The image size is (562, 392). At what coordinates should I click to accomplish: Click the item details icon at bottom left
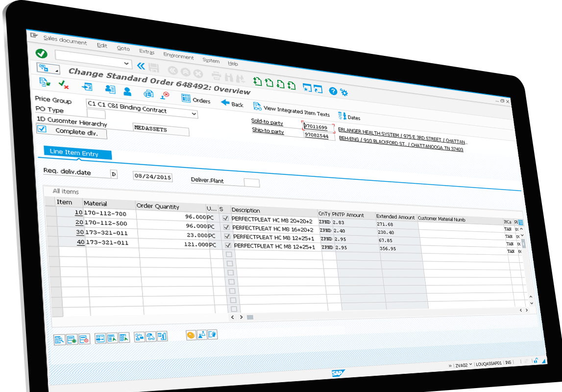(x=59, y=339)
